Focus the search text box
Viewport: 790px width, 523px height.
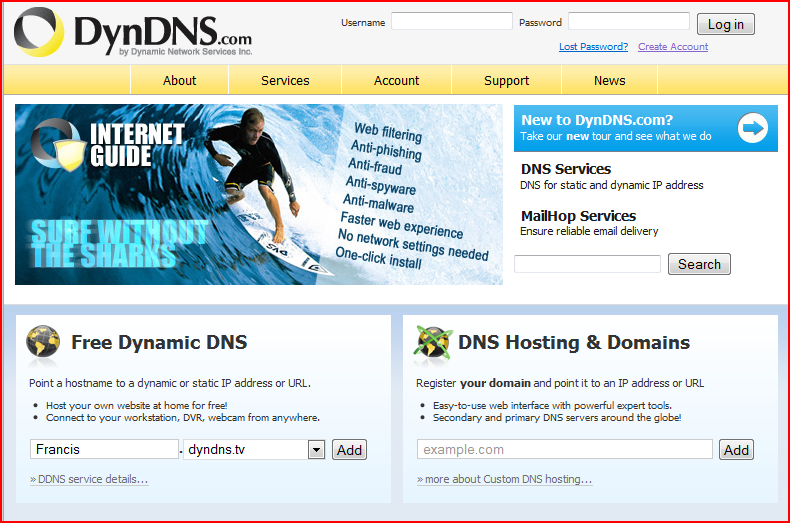(587, 264)
